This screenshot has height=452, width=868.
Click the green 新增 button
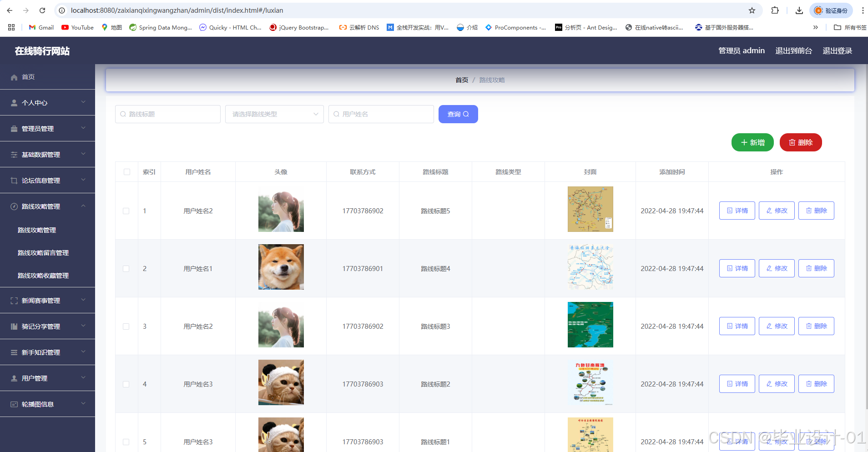click(x=752, y=142)
